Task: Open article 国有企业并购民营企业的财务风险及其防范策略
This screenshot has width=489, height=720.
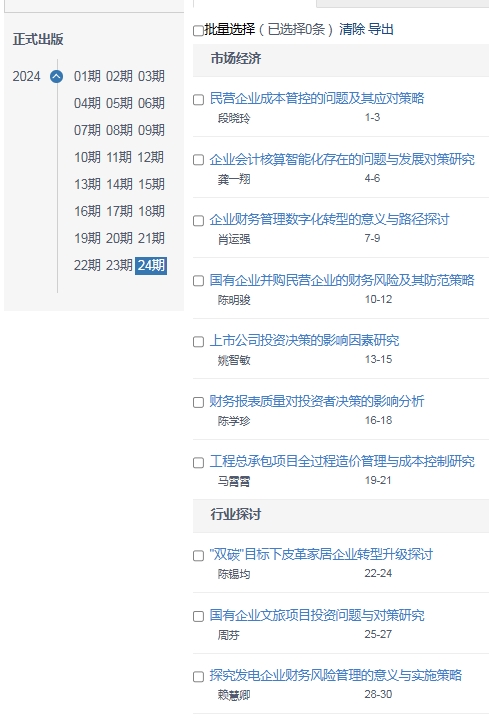Action: (342, 280)
